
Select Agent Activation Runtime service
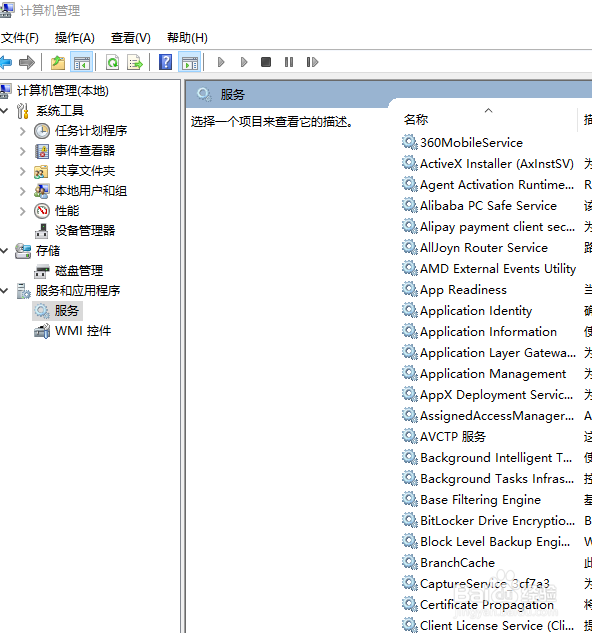(497, 184)
